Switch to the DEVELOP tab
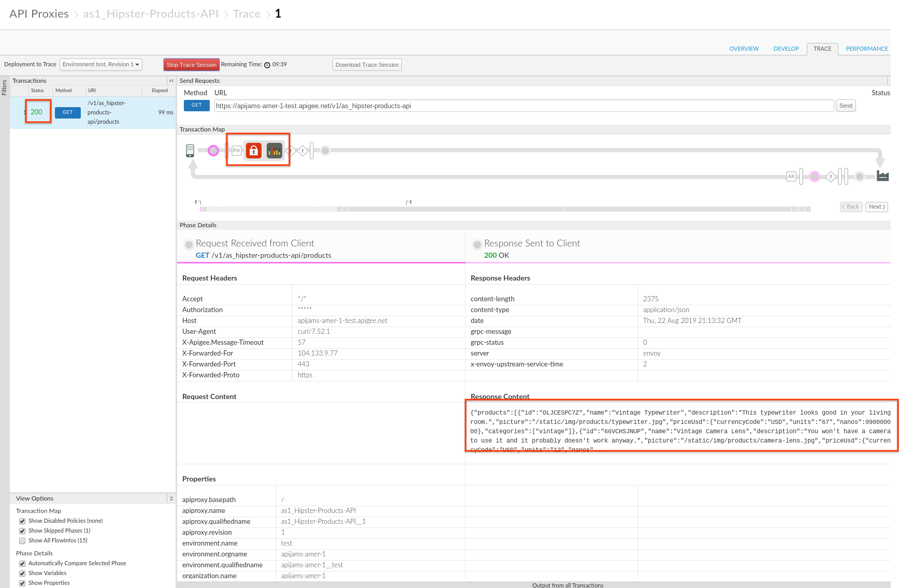The width and height of the screenshot is (899, 588). point(786,49)
